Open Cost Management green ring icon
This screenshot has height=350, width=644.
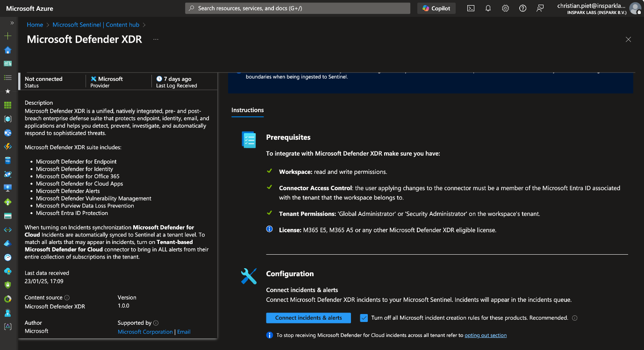pos(7,299)
